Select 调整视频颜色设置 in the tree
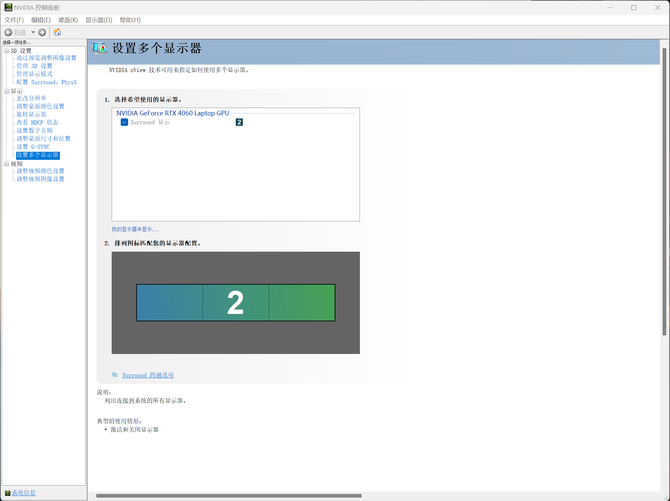Screen dimensions: 670x501 point(40,171)
